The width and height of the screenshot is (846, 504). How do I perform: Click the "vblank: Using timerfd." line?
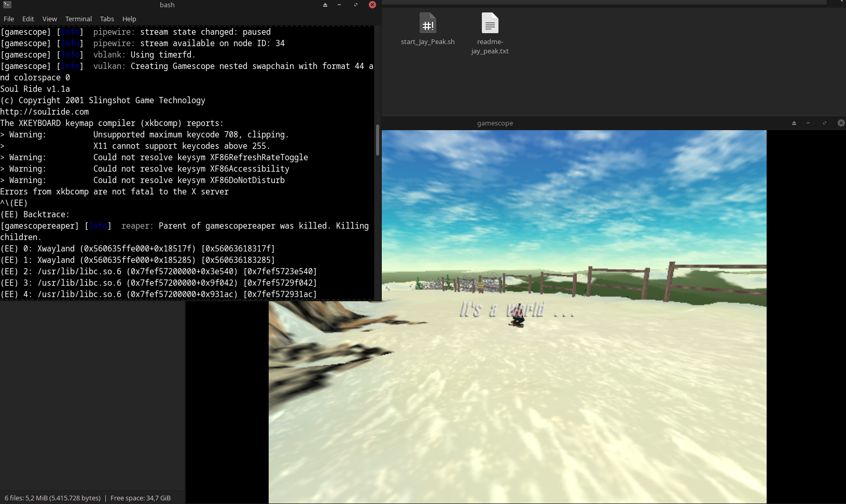pos(98,54)
